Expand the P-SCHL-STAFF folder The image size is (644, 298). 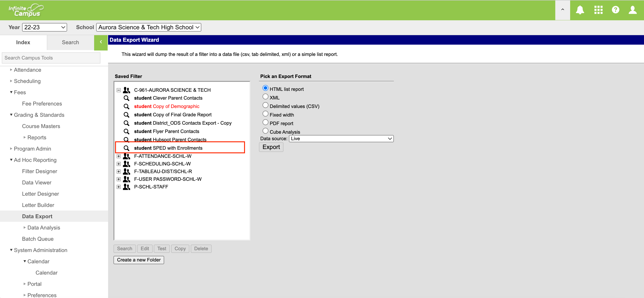click(x=118, y=187)
